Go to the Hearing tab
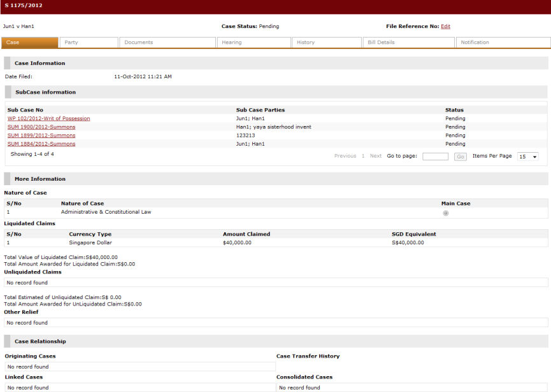 (254, 43)
